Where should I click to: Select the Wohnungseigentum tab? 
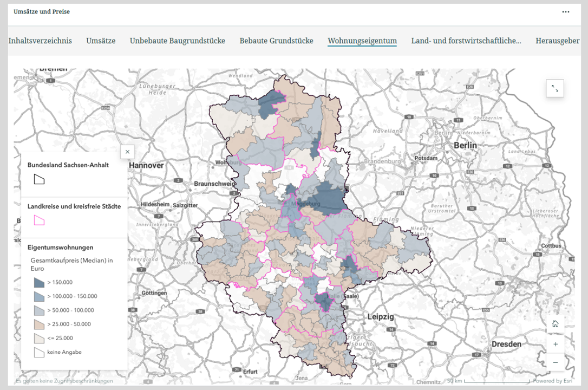(362, 41)
